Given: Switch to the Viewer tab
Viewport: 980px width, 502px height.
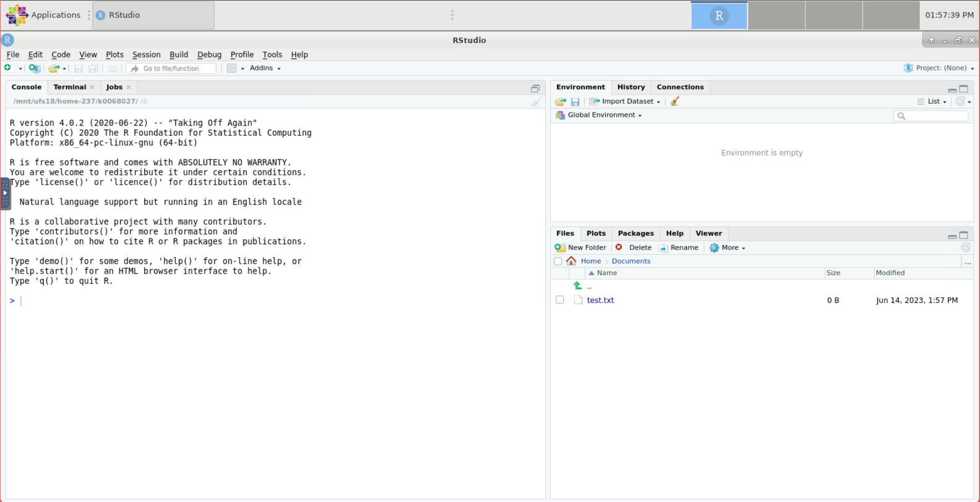Looking at the screenshot, I should pyautogui.click(x=709, y=233).
